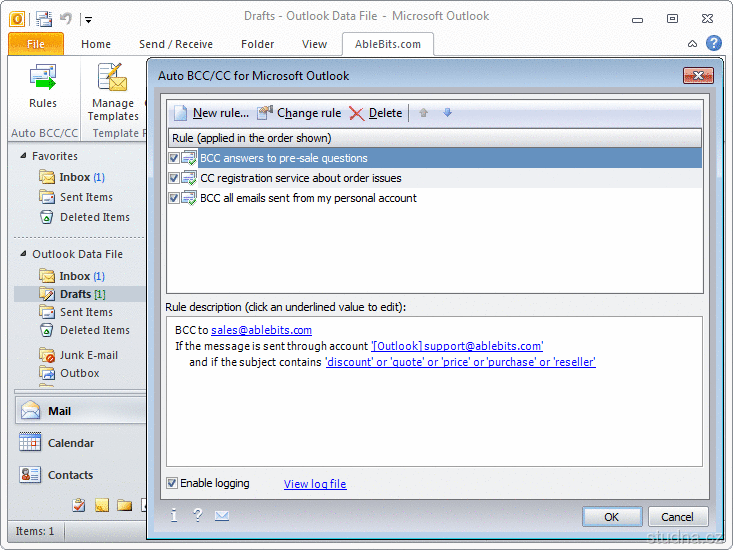Open Deleted Items under Outlook Data File

pyautogui.click(x=85, y=330)
